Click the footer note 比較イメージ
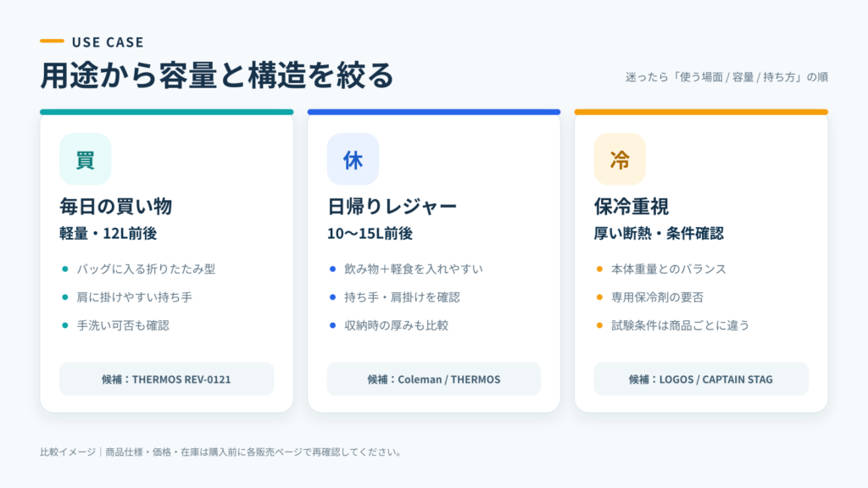868x488 pixels. [220, 452]
